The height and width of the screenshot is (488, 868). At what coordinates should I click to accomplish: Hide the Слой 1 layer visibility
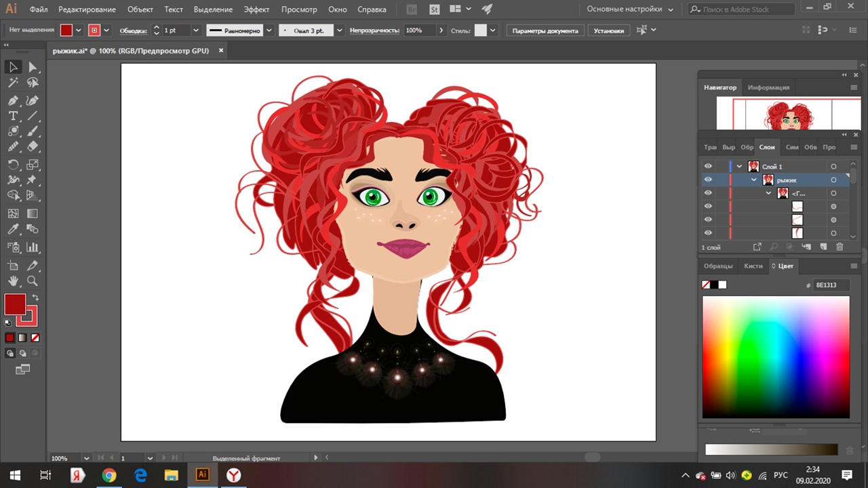tap(708, 167)
